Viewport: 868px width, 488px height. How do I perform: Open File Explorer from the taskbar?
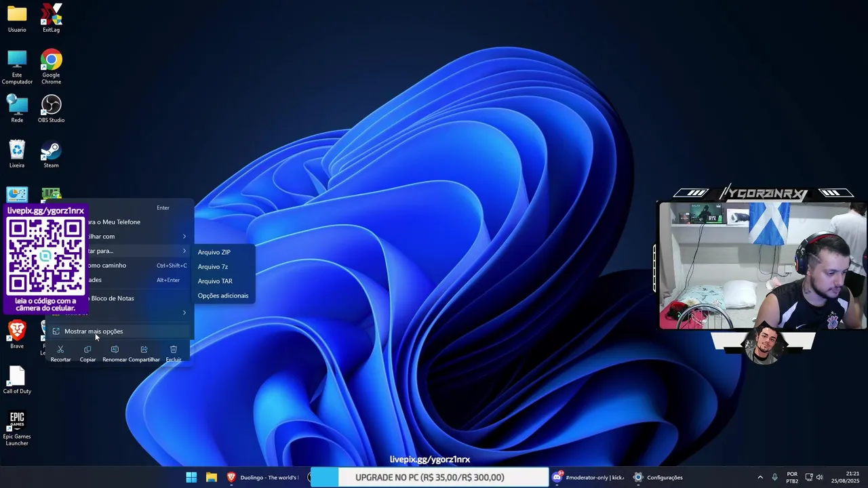pos(212,477)
